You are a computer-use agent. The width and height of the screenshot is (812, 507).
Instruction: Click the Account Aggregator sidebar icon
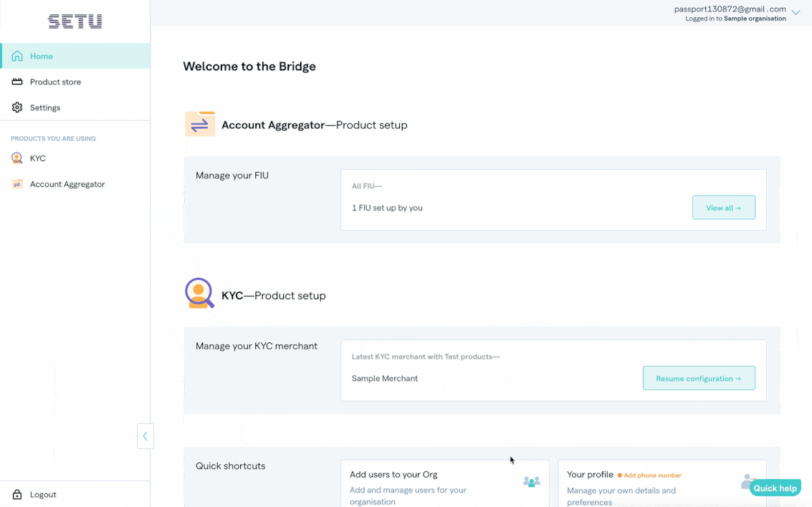click(x=17, y=184)
